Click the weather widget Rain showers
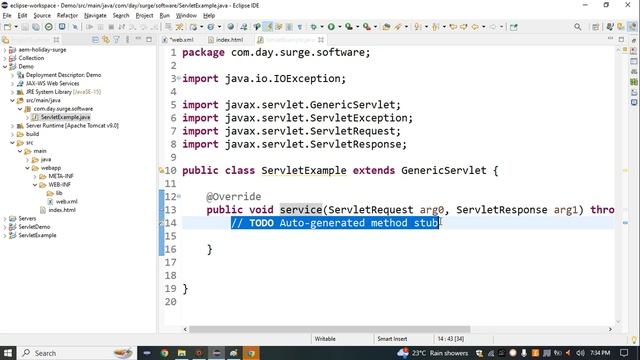The width and height of the screenshot is (640, 360). (433, 353)
